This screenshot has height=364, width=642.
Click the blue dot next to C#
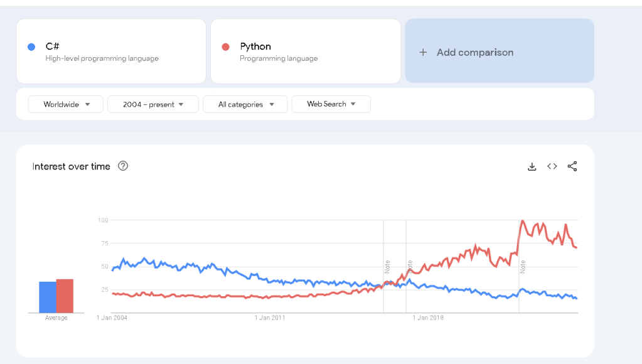click(31, 47)
